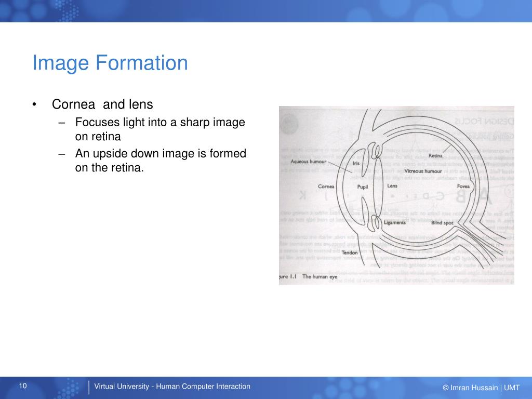Click the "Lens" label in the diagram
Image resolution: width=532 pixels, height=399 pixels.
(x=392, y=185)
